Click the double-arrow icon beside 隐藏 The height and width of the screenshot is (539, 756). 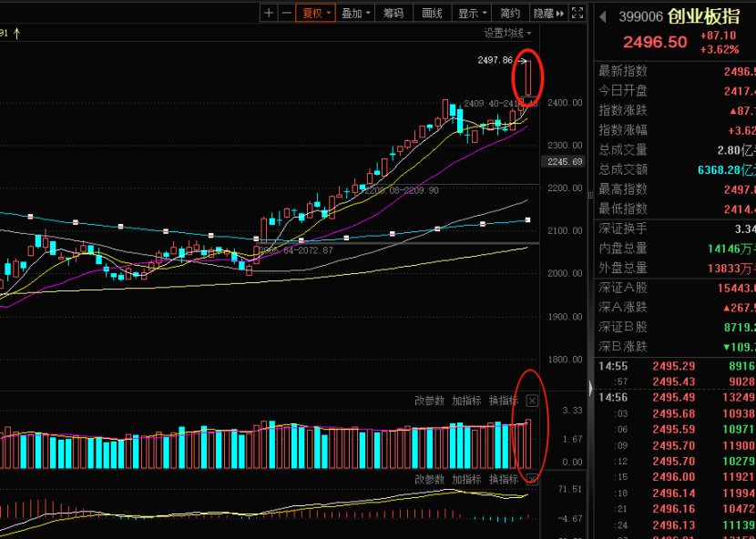pyautogui.click(x=560, y=13)
